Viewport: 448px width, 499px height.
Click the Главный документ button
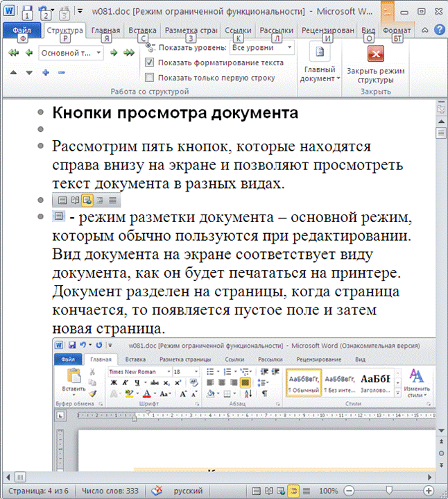point(320,62)
